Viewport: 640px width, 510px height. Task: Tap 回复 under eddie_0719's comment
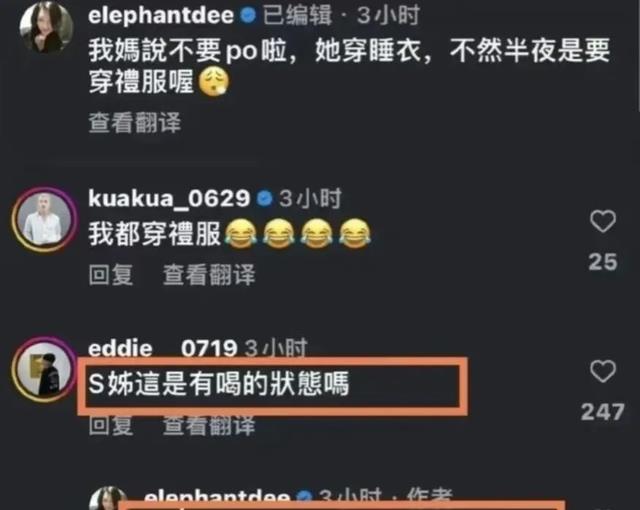tap(111, 425)
